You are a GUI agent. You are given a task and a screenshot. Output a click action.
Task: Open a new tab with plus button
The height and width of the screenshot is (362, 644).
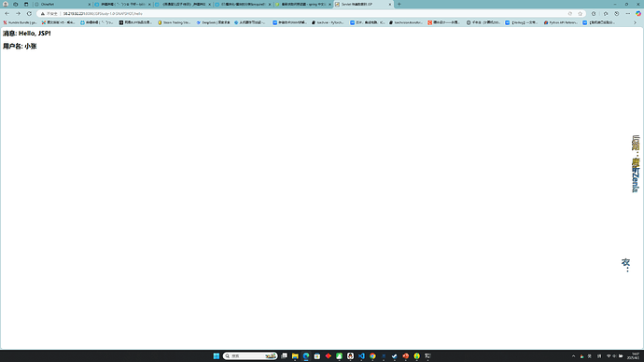pyautogui.click(x=399, y=4)
